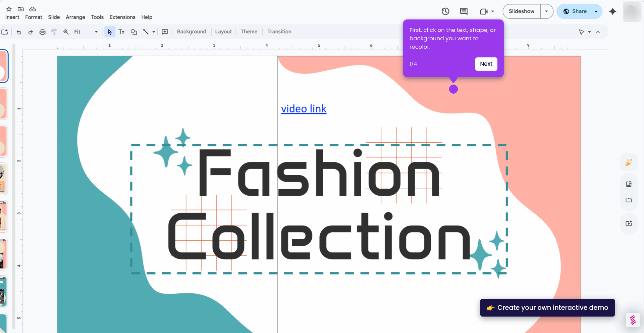Print the presentation
This screenshot has height=333, width=644.
[x=42, y=32]
